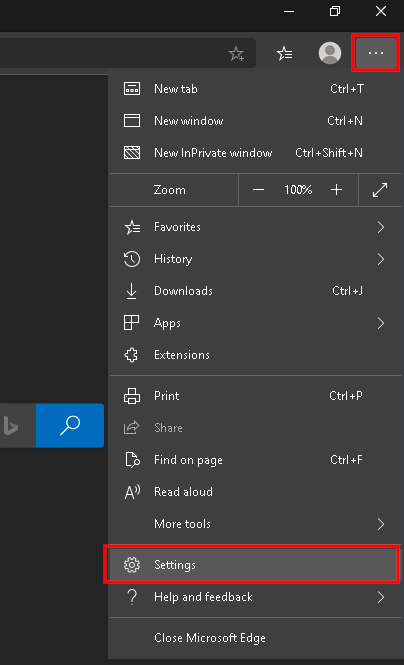
Task: Start Read aloud
Action: click(x=256, y=492)
